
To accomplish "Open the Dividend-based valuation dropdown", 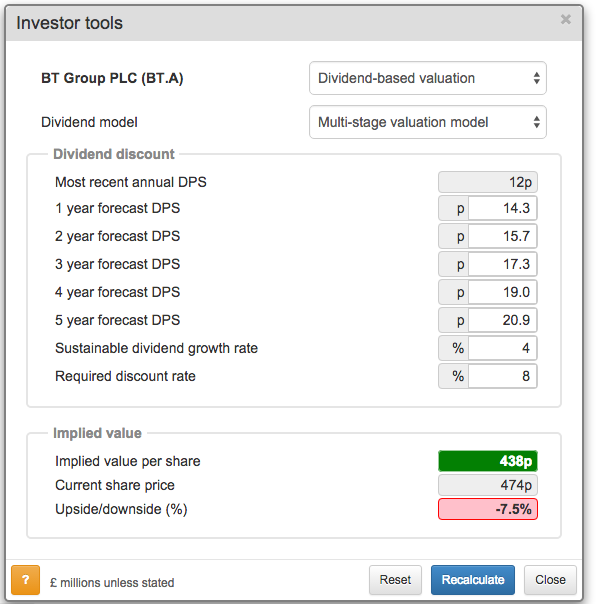I will [428, 78].
